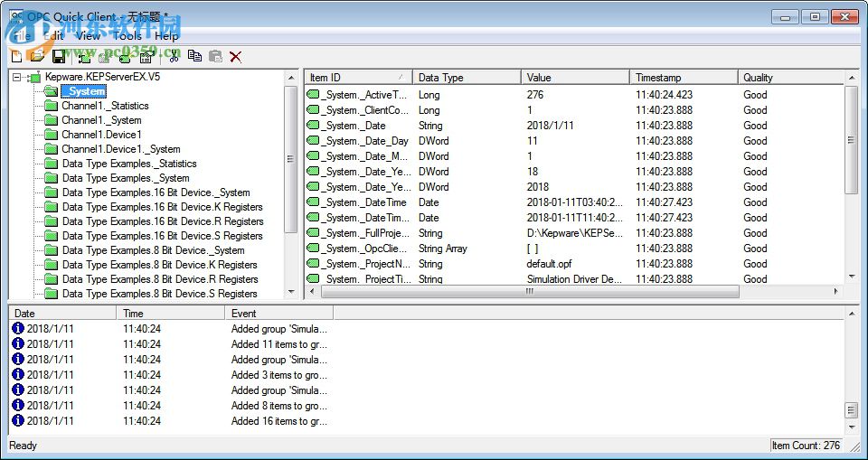Click the Save floppy disk icon
The image size is (868, 460).
(x=58, y=56)
